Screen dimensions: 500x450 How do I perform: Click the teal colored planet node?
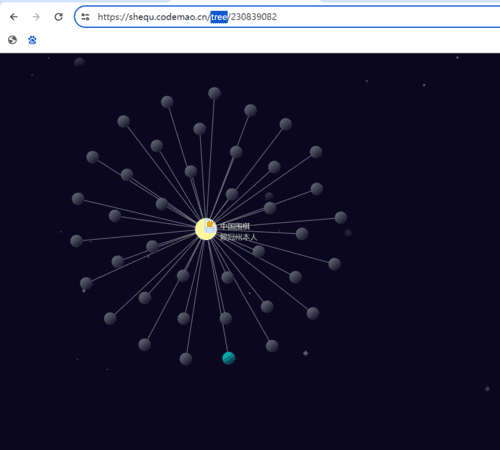pos(229,358)
